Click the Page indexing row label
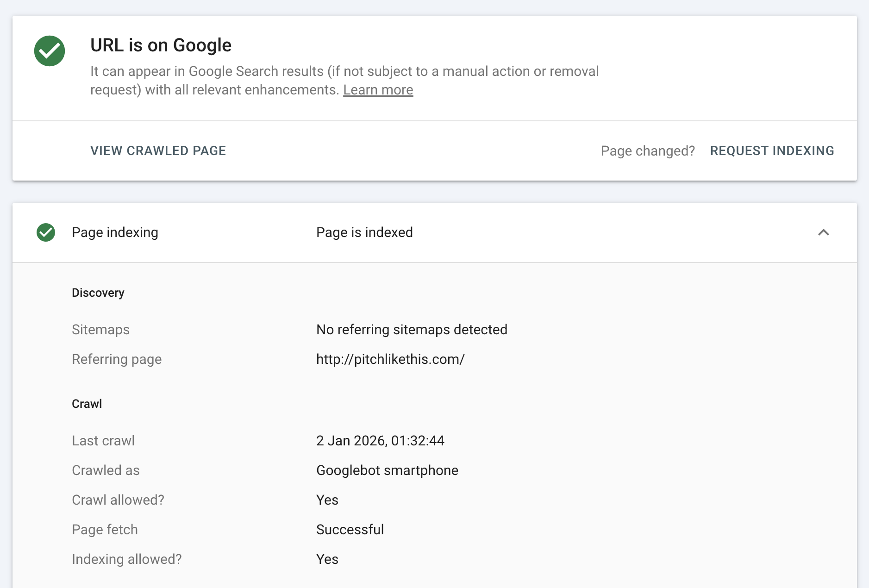This screenshot has width=869, height=588. (115, 232)
